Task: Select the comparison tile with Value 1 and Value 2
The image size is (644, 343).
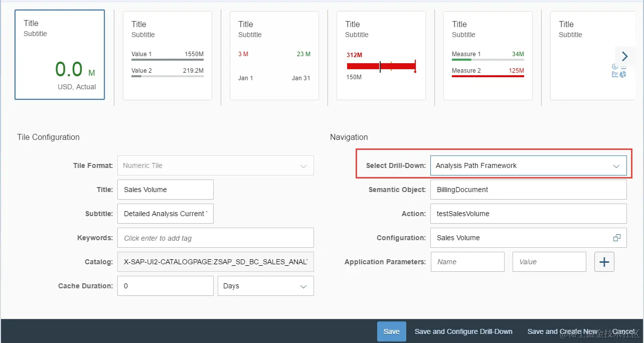Action: [x=168, y=56]
